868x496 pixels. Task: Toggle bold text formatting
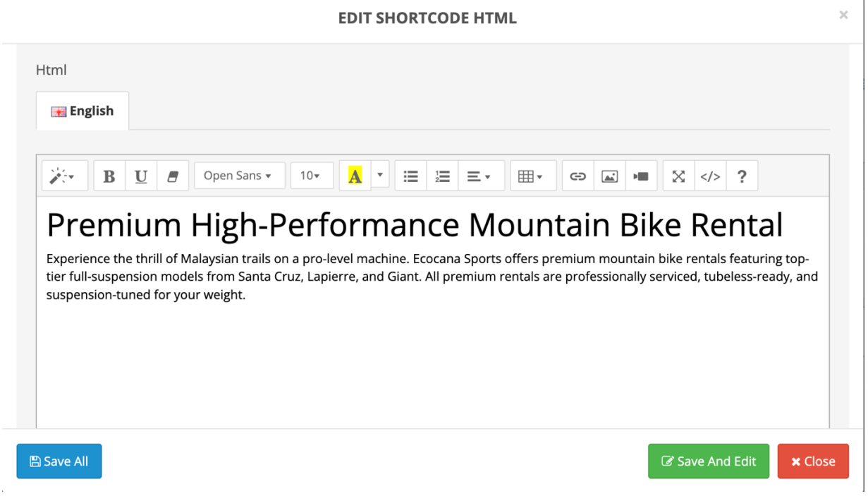(x=109, y=176)
